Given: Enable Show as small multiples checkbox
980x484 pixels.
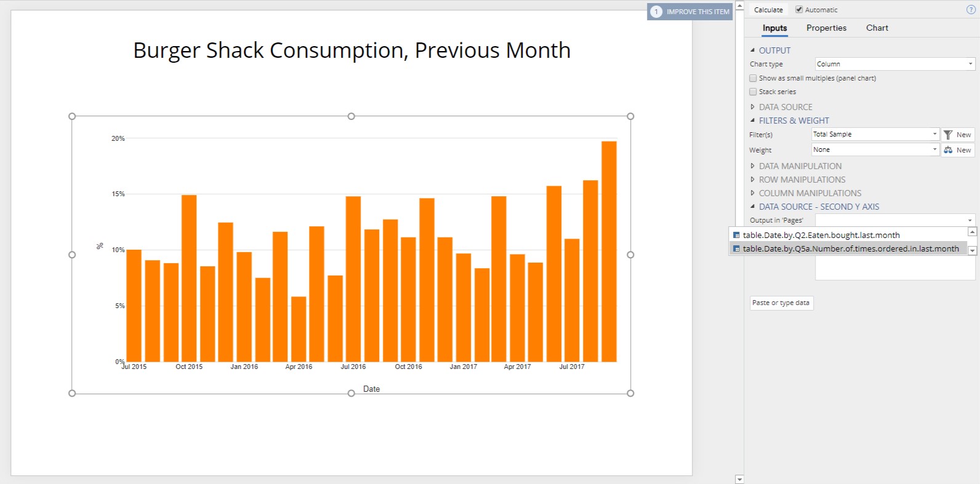Looking at the screenshot, I should tap(753, 78).
